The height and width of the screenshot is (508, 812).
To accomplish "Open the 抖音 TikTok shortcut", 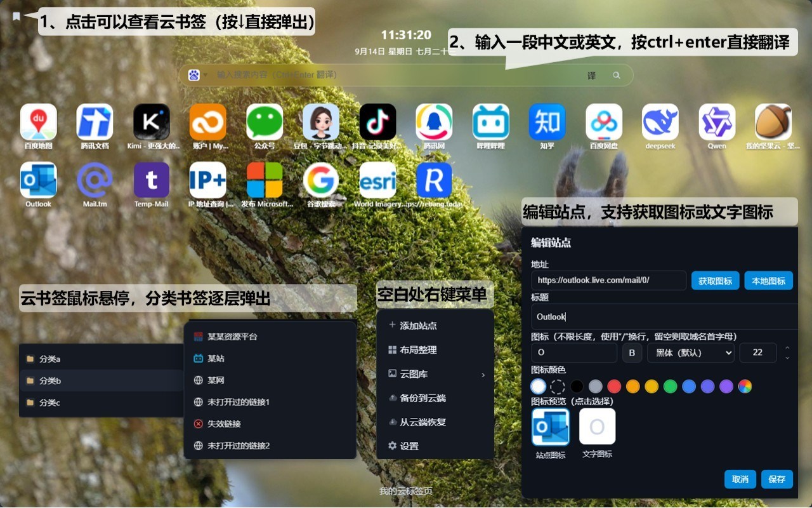I will coord(377,122).
